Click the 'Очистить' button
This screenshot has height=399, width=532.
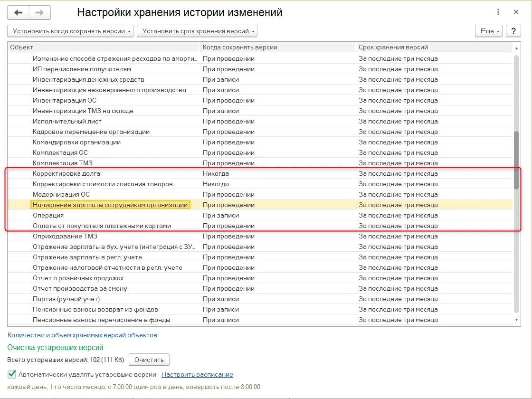click(x=149, y=360)
